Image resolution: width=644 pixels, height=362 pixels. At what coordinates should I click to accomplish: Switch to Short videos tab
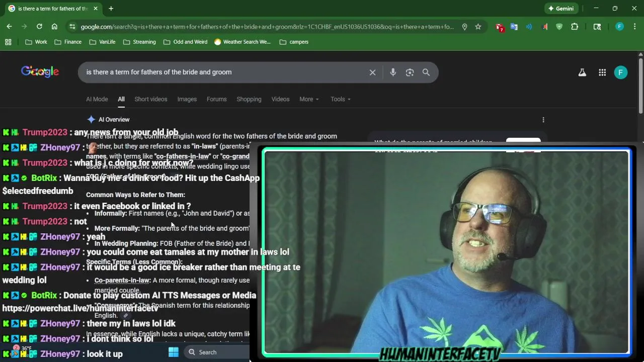click(151, 99)
